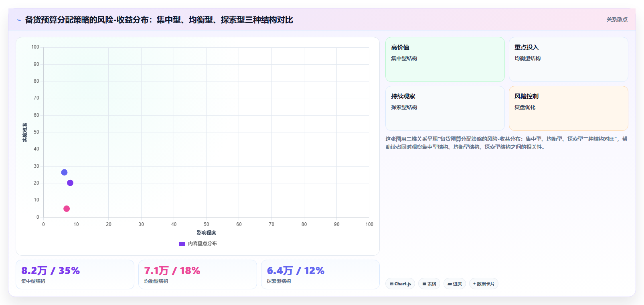The image size is (644, 305).
Task: Click the 影响程度 x-axis title
Action: click(206, 233)
